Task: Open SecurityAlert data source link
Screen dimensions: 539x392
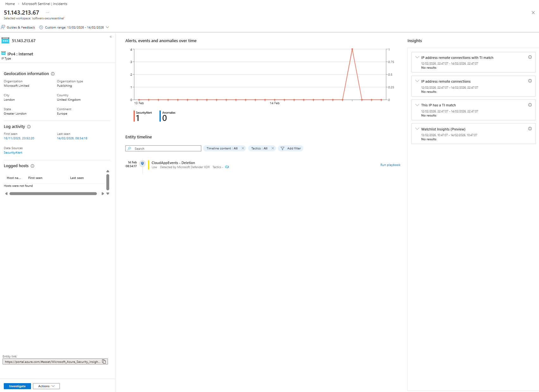Action: click(x=13, y=153)
